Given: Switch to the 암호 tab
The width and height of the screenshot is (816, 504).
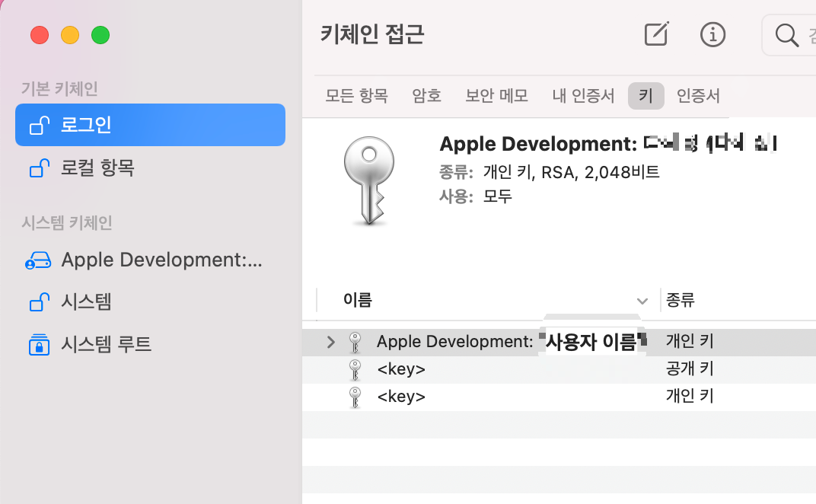Looking at the screenshot, I should pos(427,96).
